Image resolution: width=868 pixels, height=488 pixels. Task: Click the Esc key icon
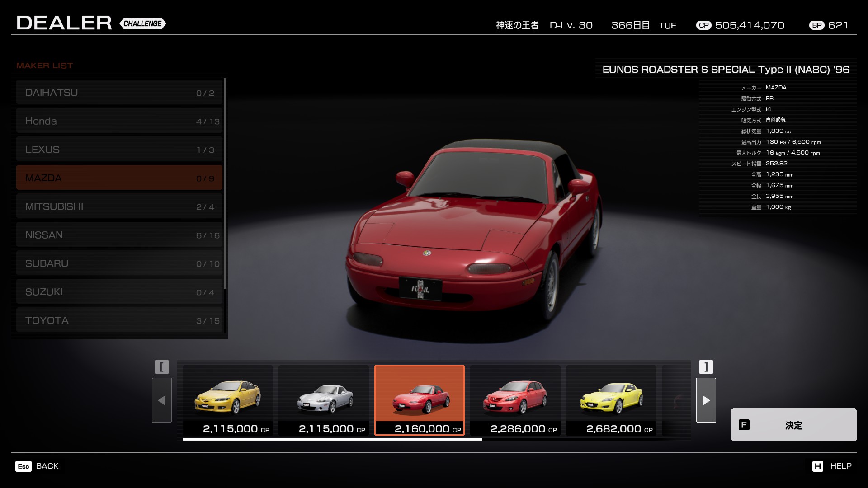24,466
